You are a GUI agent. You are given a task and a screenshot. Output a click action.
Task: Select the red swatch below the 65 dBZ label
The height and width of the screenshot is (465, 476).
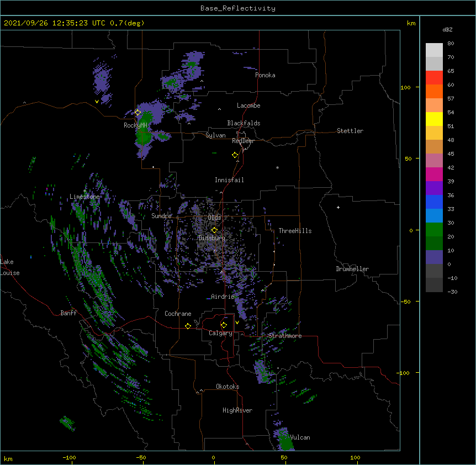(434, 78)
